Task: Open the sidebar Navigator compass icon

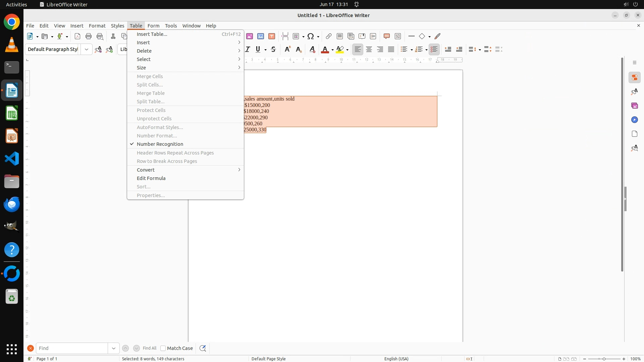Action: 634,120
